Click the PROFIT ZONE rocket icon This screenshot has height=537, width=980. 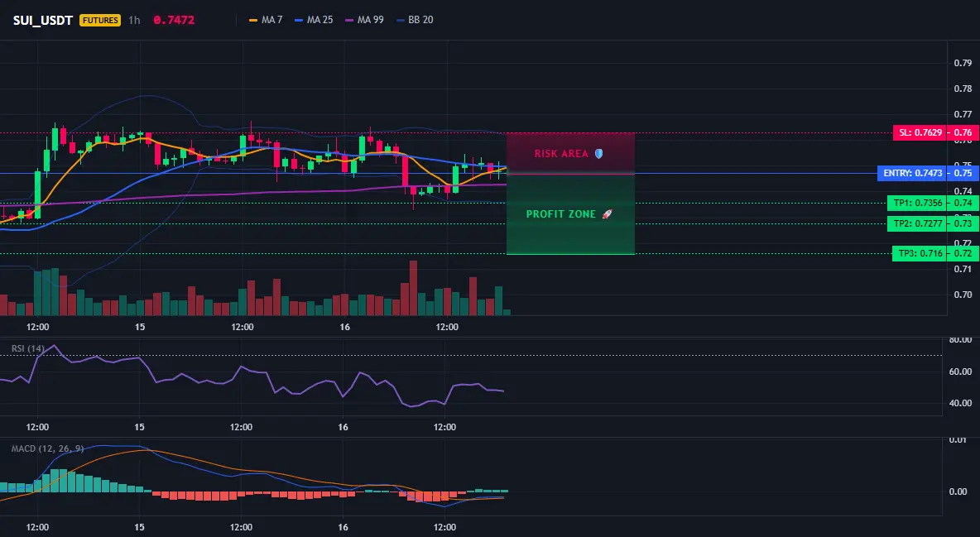(x=607, y=213)
